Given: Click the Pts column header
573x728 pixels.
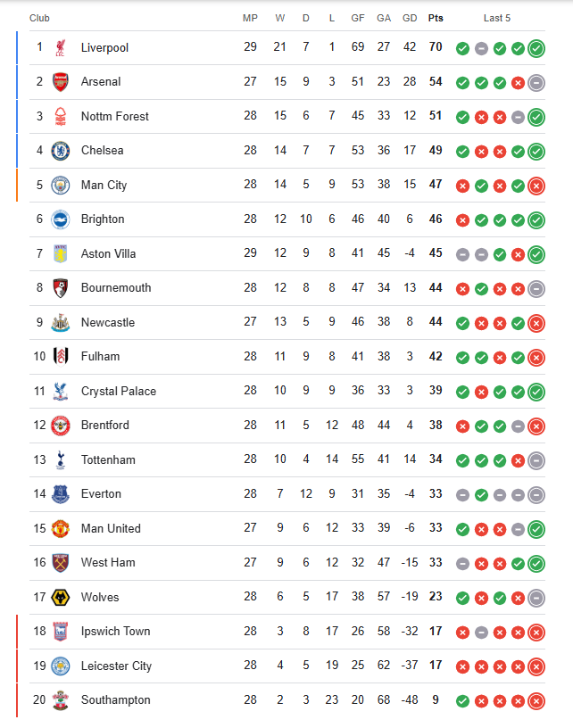Looking at the screenshot, I should coord(436,18).
